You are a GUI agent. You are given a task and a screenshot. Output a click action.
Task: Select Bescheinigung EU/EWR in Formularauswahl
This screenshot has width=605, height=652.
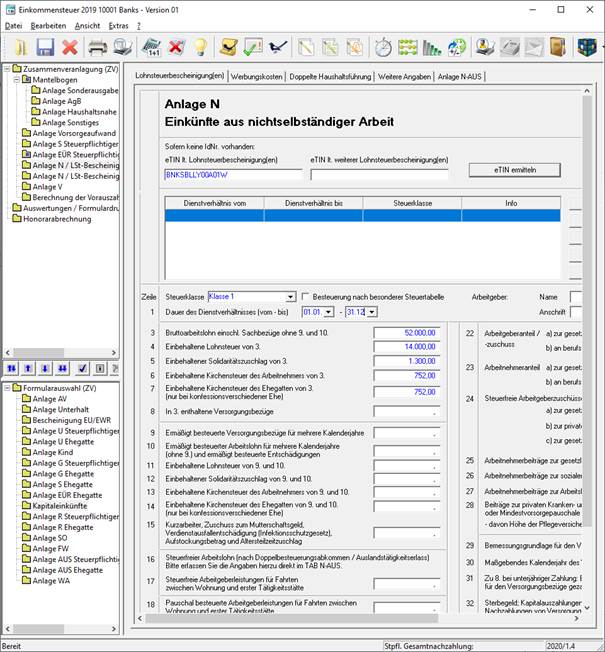(72, 420)
